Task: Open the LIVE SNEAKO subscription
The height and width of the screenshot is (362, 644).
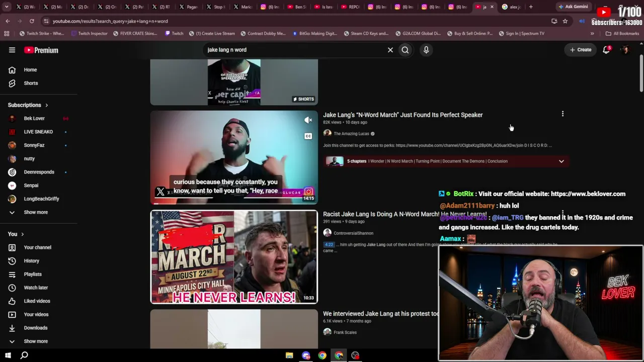Action: 38,132
